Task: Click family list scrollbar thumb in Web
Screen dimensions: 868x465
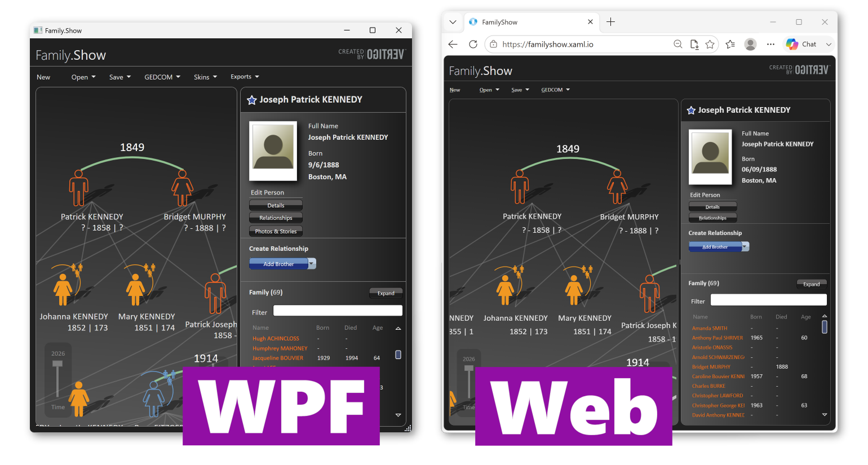Action: point(825,327)
